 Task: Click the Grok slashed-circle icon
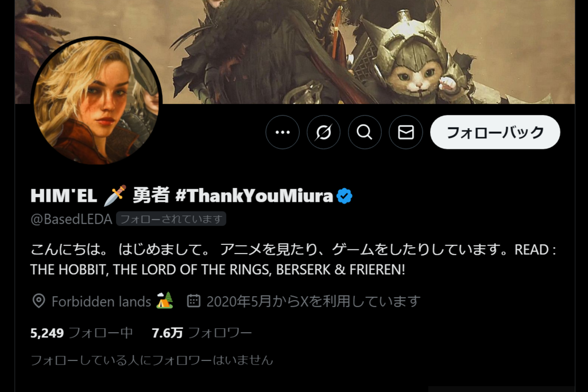(x=324, y=132)
